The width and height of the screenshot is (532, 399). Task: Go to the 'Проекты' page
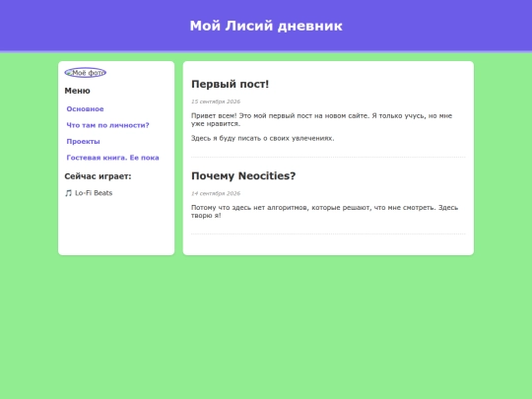coord(83,142)
